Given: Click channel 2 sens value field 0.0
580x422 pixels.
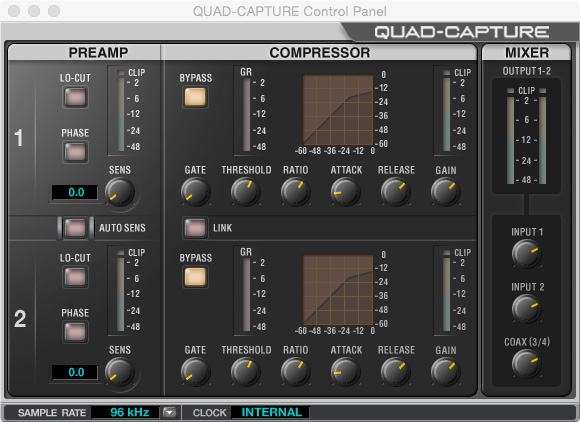Looking at the screenshot, I should click(x=75, y=372).
